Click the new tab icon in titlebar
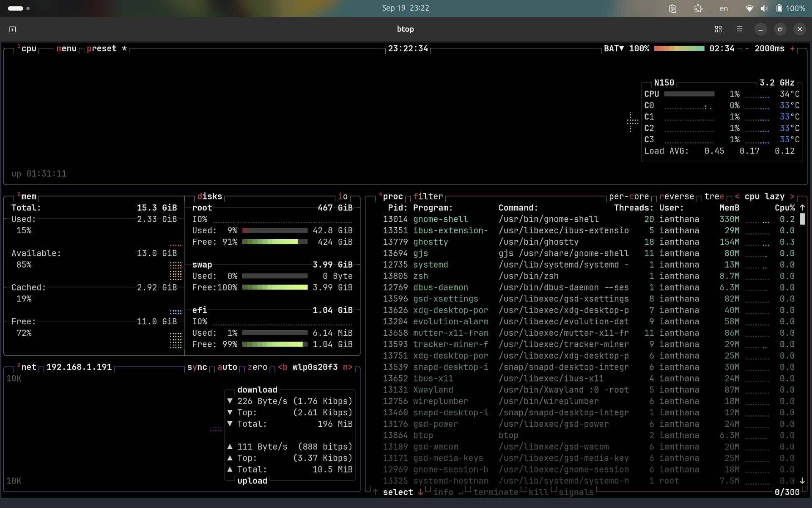The image size is (812, 508). coord(12,29)
